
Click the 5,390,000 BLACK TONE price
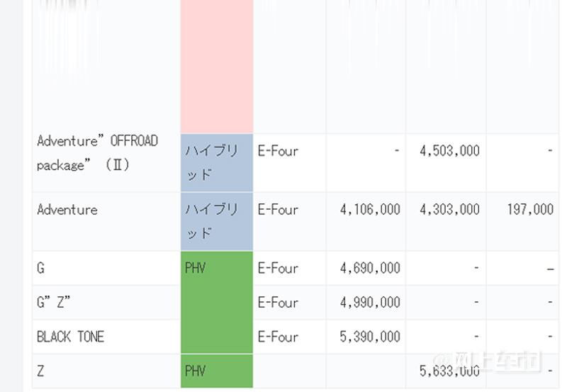[x=370, y=337]
